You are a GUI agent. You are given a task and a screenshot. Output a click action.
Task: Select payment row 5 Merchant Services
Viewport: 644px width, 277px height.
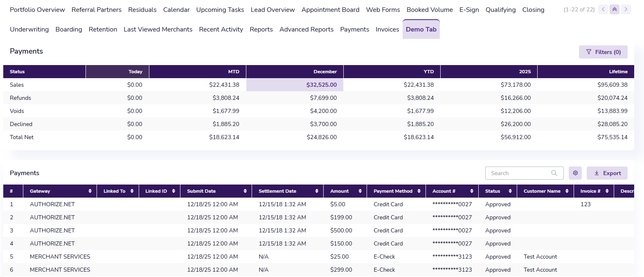60,257
